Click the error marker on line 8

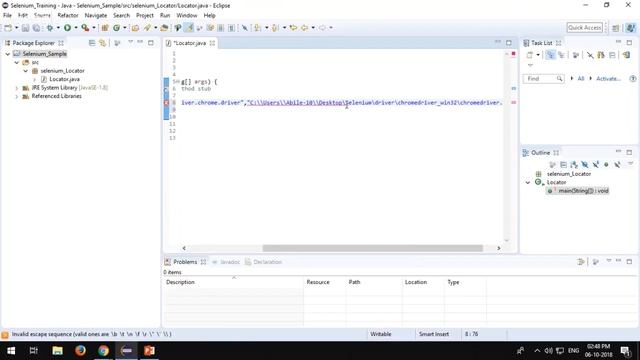point(166,103)
